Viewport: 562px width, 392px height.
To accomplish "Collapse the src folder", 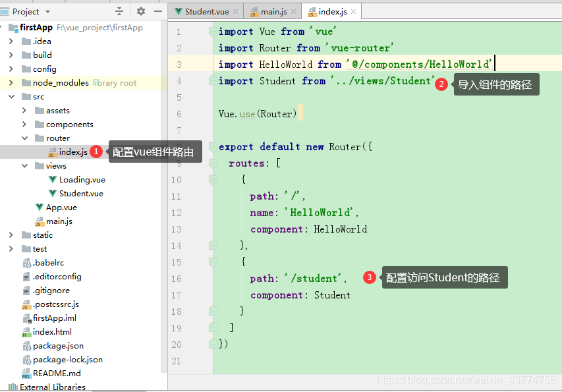I will 11,97.
